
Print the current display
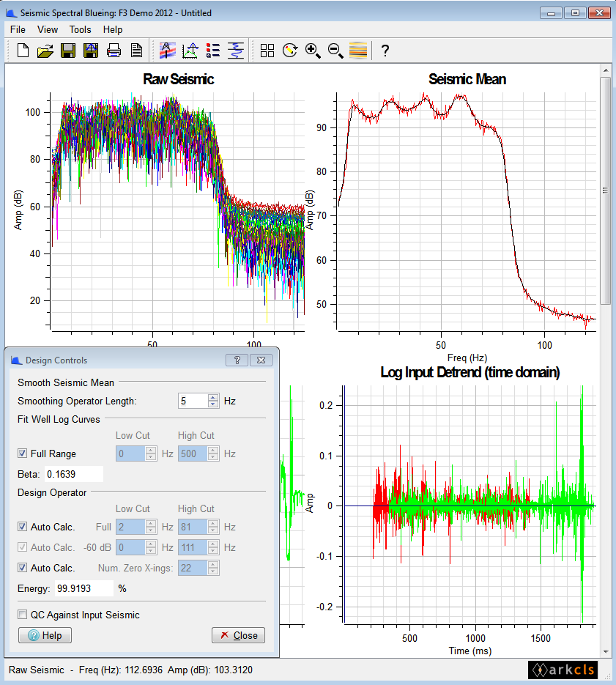point(114,51)
